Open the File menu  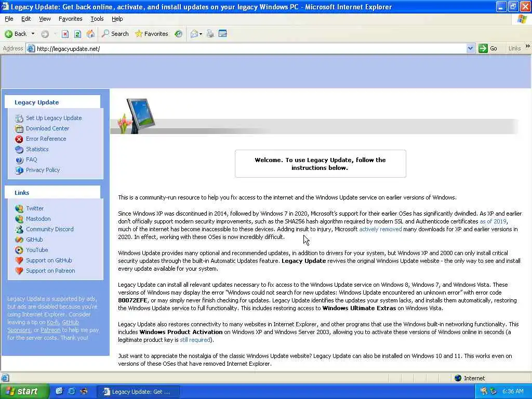pyautogui.click(x=9, y=19)
